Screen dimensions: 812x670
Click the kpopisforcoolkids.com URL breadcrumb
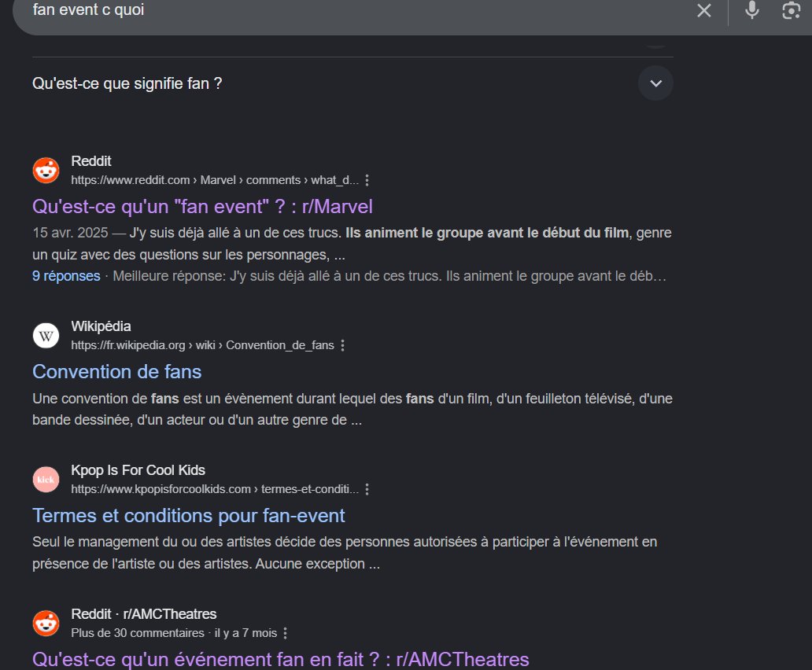coord(214,489)
